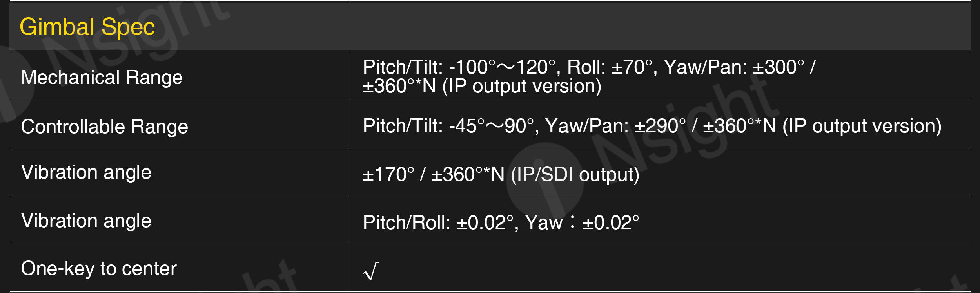Click the Vibration angle label beside ±170°
Screen dimensions: 980x293
tap(86, 172)
